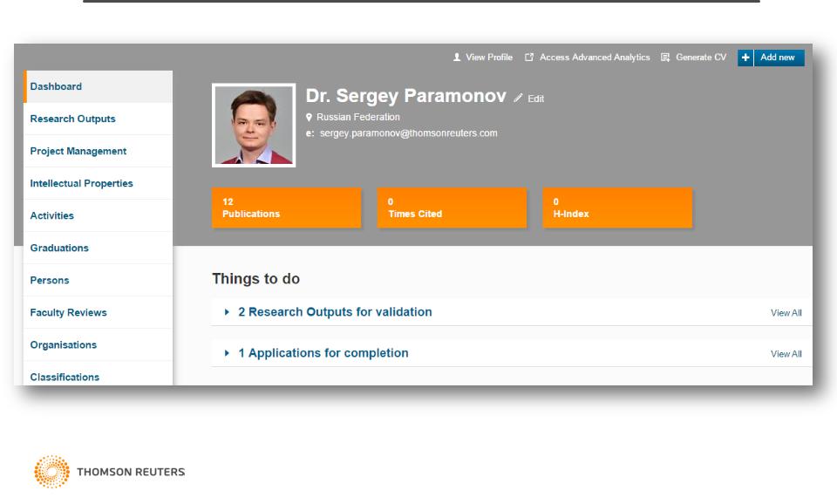Navigate to Faculty Reviews
Screen dimensions: 837x504
[x=68, y=312]
